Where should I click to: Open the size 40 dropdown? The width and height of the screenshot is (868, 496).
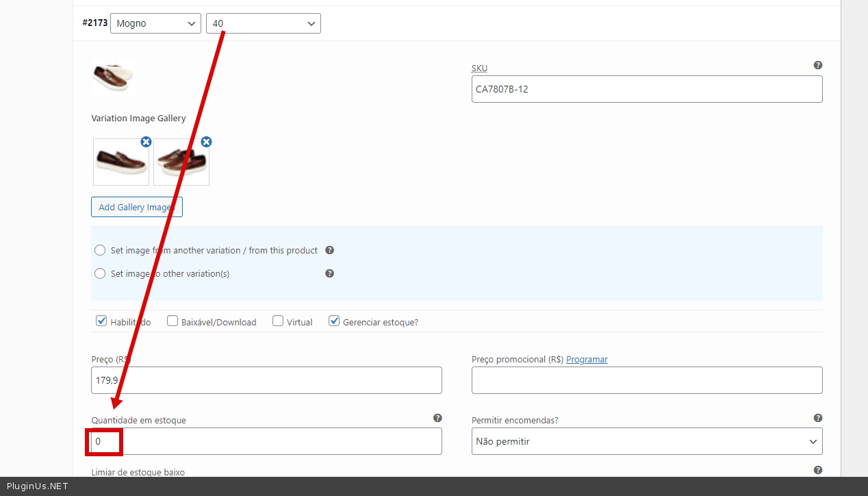coord(263,23)
